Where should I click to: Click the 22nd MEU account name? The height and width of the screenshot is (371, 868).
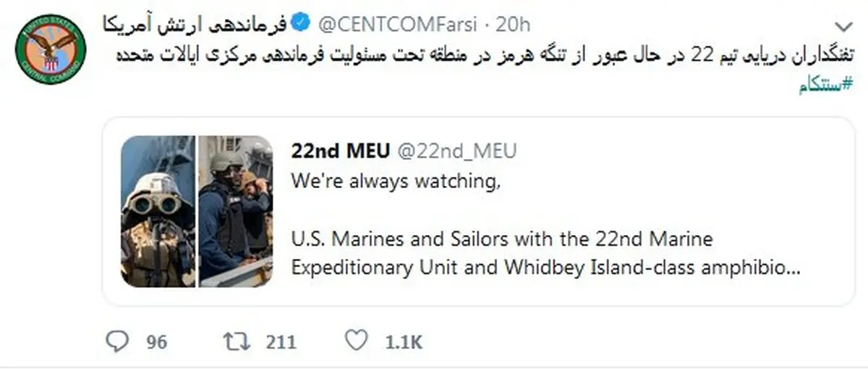pos(340,150)
